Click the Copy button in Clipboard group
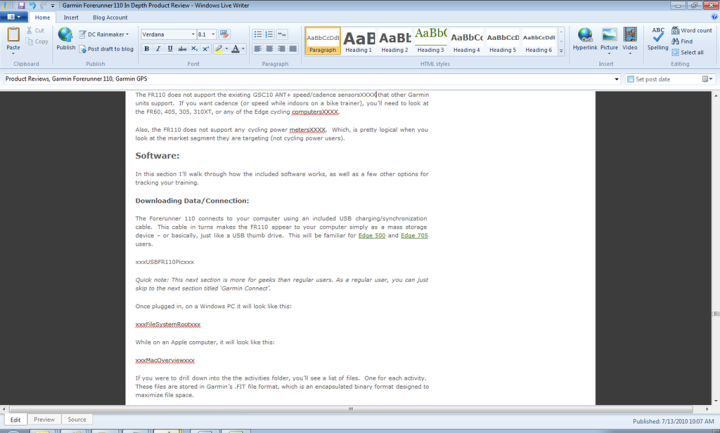This screenshot has width=720, height=433. click(37, 41)
